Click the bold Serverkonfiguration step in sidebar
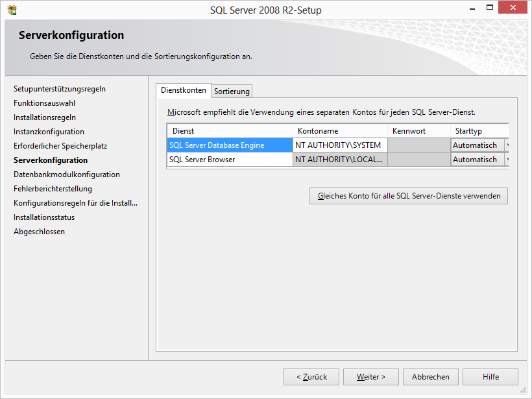This screenshot has width=532, height=399. click(x=51, y=160)
